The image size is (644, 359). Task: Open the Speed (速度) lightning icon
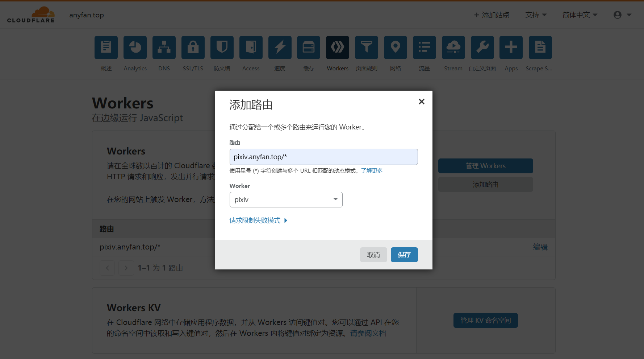pos(280,48)
